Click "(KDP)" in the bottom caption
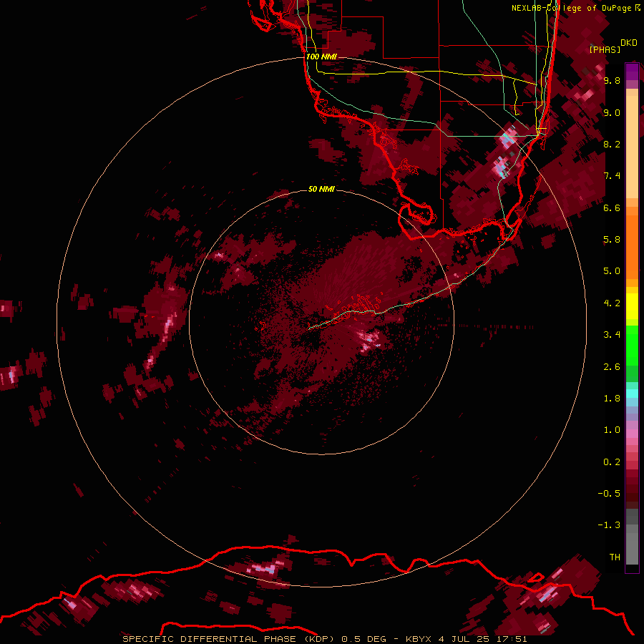Image resolution: width=644 pixels, height=644 pixels. click(x=320, y=639)
